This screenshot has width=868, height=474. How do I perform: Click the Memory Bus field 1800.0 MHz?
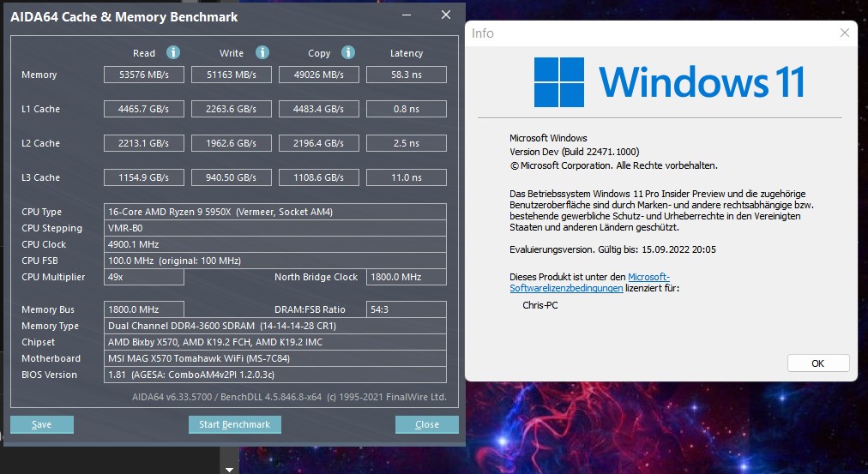click(x=144, y=309)
